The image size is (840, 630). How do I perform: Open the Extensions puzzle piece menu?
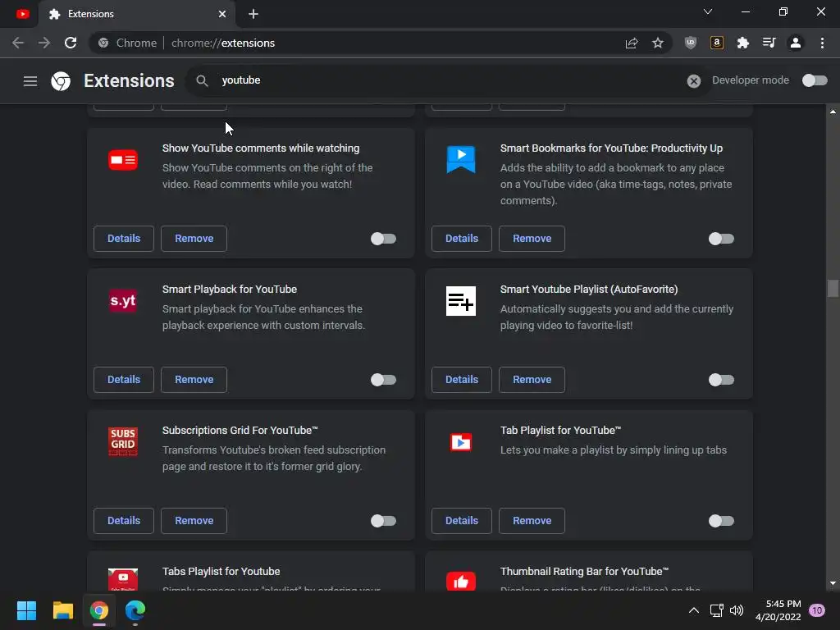point(743,43)
